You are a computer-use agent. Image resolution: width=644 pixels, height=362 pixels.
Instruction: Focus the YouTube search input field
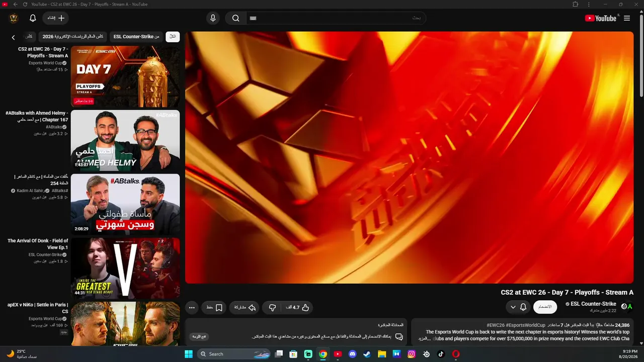click(336, 18)
